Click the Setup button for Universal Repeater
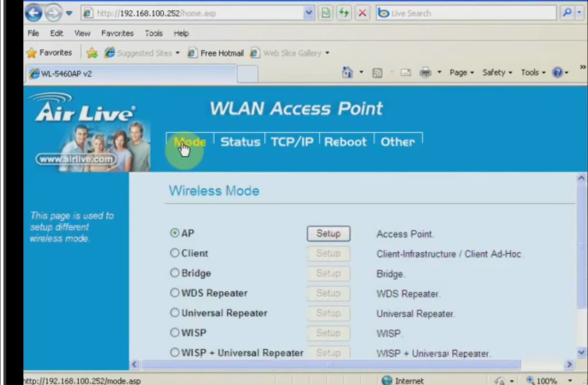 (x=328, y=313)
